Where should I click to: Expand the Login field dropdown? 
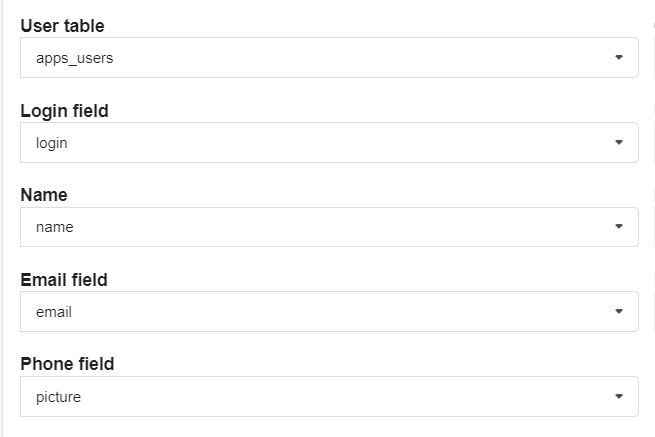[329, 143]
